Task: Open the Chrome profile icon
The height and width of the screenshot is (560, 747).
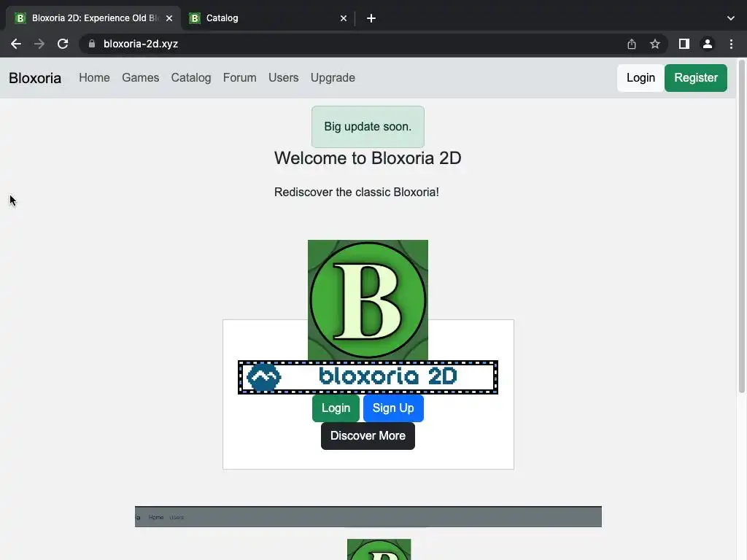Action: pos(708,44)
